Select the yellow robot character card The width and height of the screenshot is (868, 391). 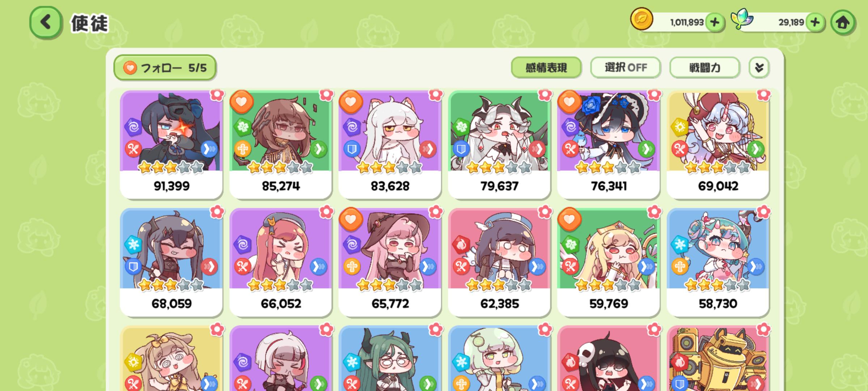point(718,358)
